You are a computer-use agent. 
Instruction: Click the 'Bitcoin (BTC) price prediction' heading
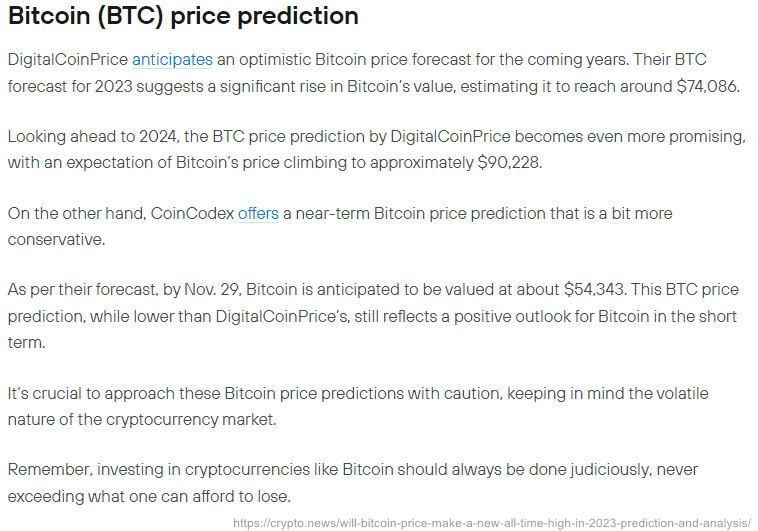pyautogui.click(x=183, y=15)
